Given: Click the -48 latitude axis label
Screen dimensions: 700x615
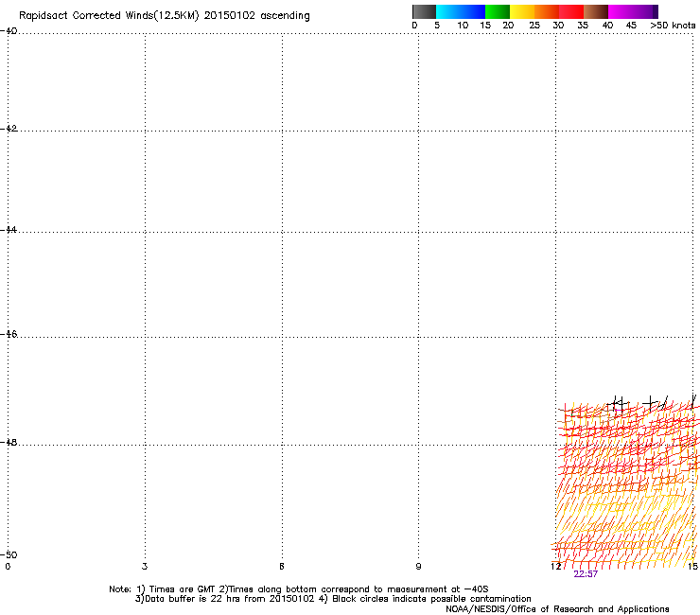Looking at the screenshot, I should [x=9, y=442].
